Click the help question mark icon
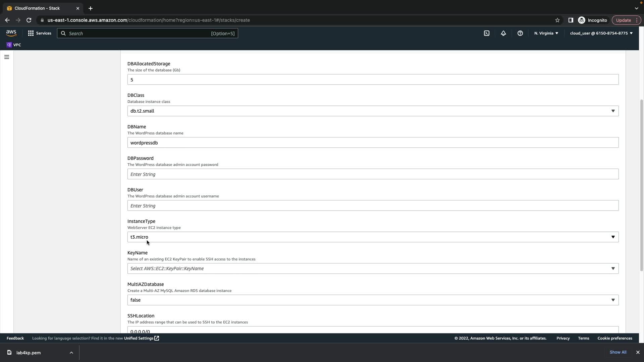Screen dimensions: 644x362 pyautogui.click(x=520, y=33)
